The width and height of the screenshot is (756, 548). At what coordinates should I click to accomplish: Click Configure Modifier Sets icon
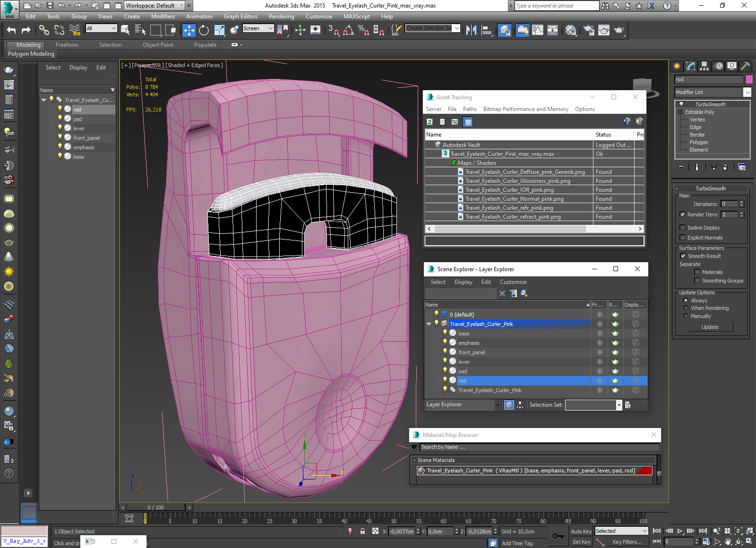point(742,167)
